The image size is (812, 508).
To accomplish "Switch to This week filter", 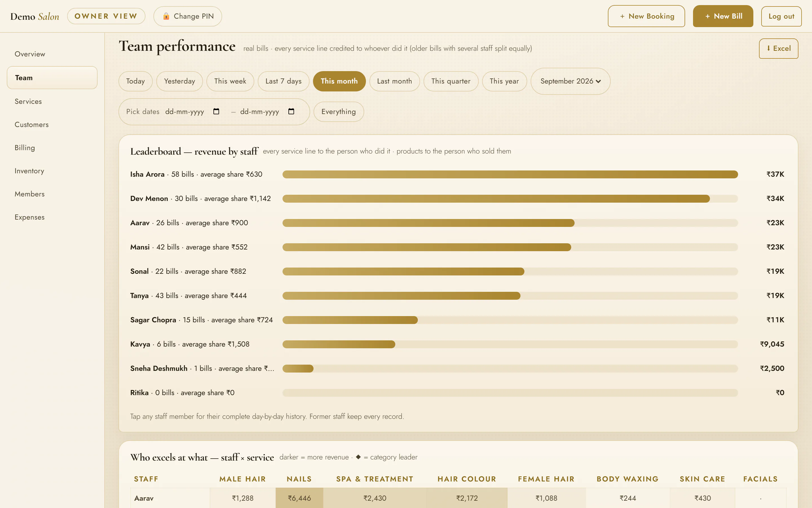I will click(230, 81).
